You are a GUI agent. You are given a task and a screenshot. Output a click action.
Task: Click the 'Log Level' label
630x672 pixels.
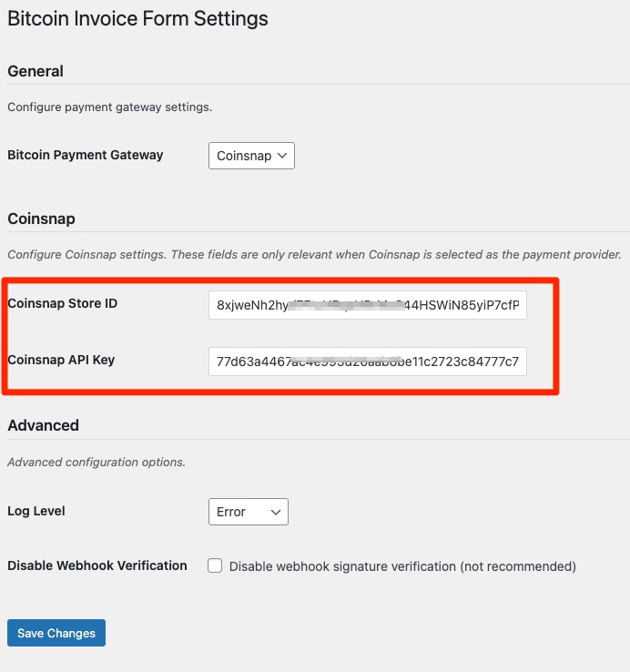(36, 511)
